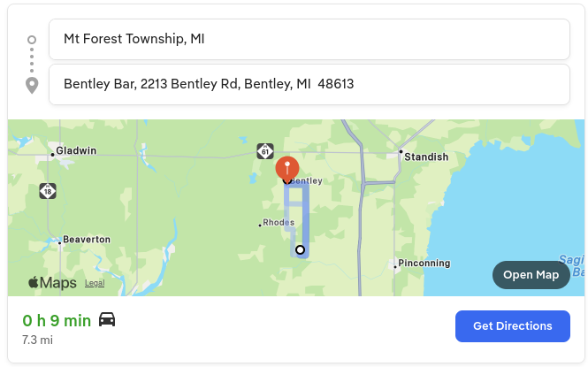The height and width of the screenshot is (367, 588).
Task: Click the Pinconning town label
Action: point(424,264)
